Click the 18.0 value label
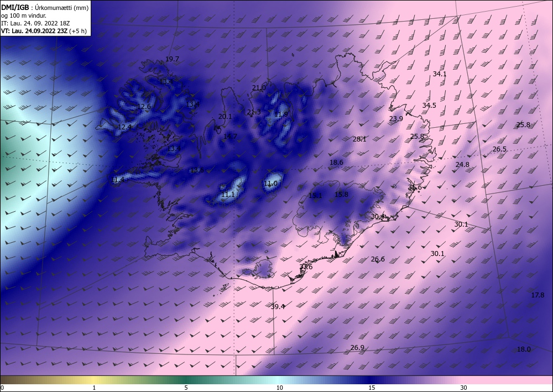 524,349
